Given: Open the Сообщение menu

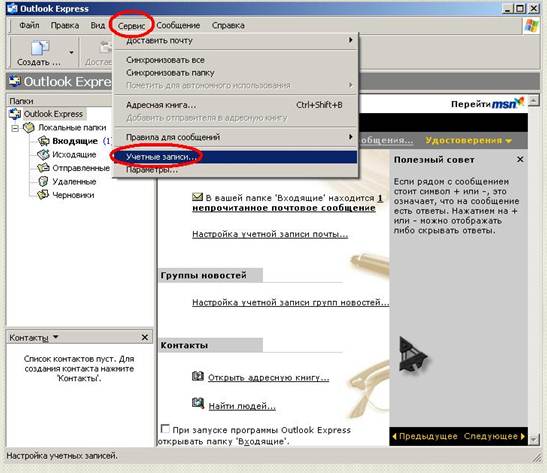Looking at the screenshot, I should 178,25.
